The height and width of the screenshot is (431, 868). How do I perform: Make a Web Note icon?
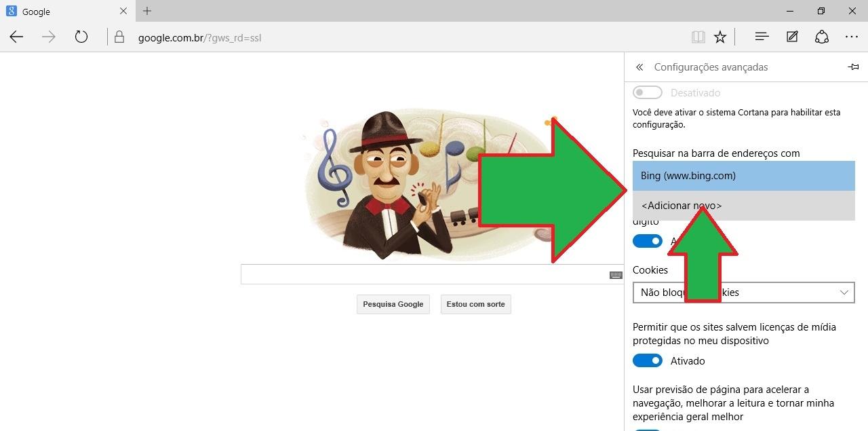[x=792, y=37]
